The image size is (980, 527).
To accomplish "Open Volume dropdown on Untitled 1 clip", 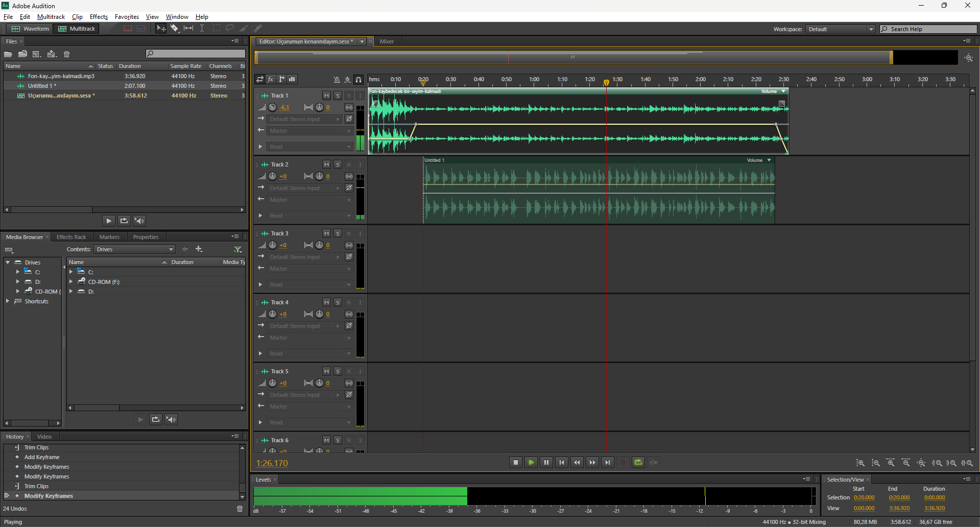I will click(x=769, y=160).
